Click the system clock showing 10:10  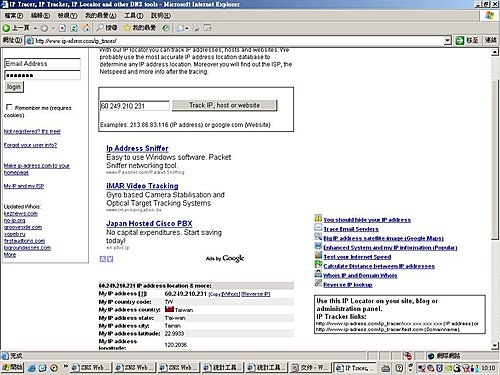[x=488, y=368]
